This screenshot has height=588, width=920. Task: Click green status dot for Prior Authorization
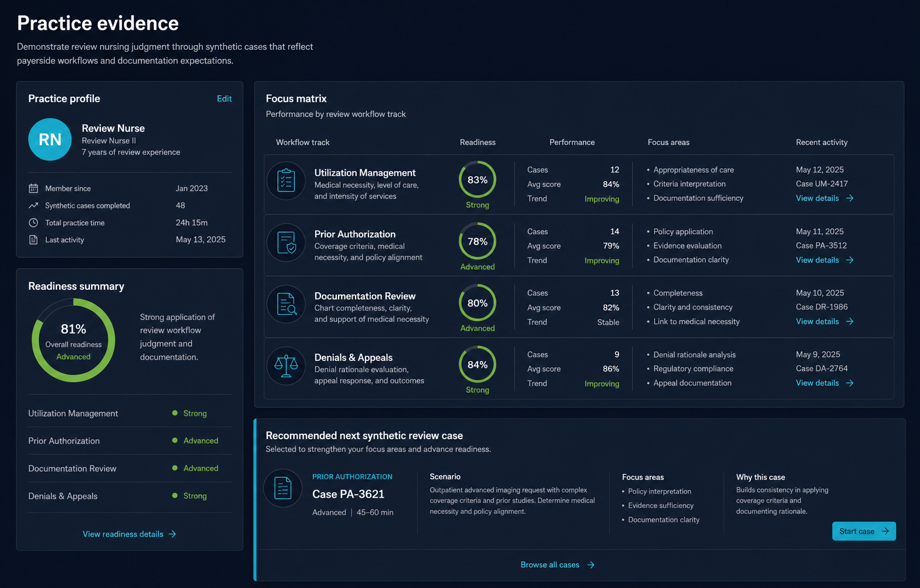point(175,440)
